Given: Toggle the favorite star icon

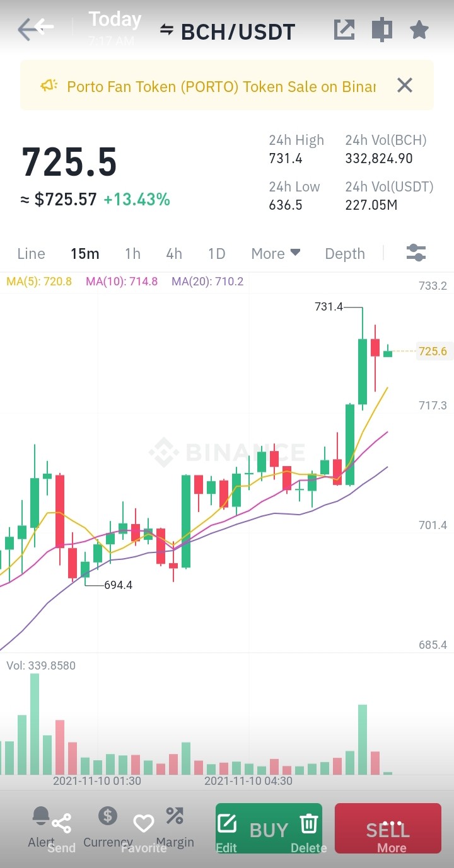Looking at the screenshot, I should (419, 30).
